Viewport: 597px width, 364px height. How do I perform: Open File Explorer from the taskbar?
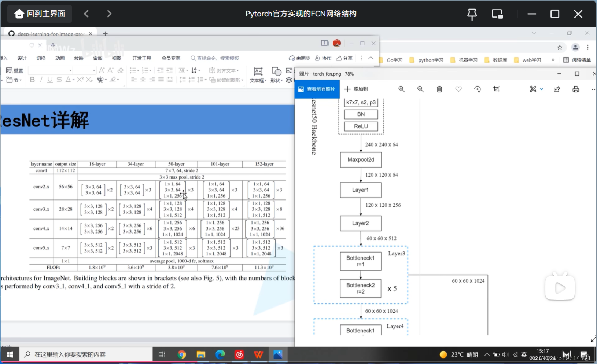tap(201, 354)
